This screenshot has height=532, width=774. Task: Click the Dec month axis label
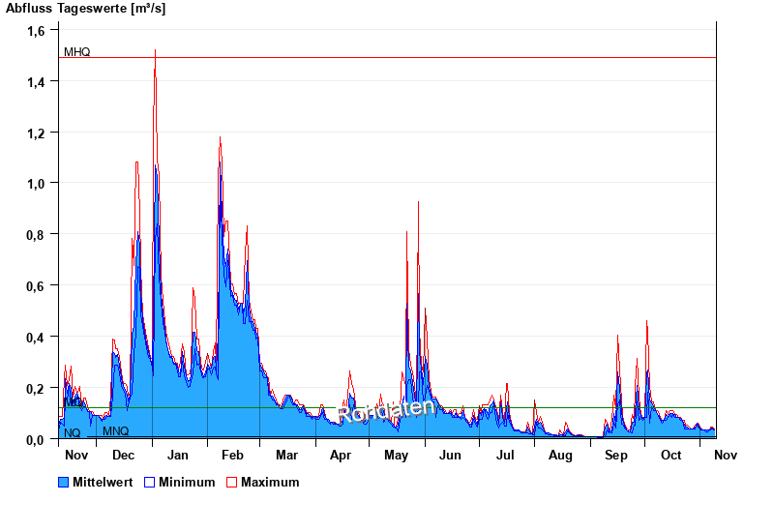click(x=124, y=455)
